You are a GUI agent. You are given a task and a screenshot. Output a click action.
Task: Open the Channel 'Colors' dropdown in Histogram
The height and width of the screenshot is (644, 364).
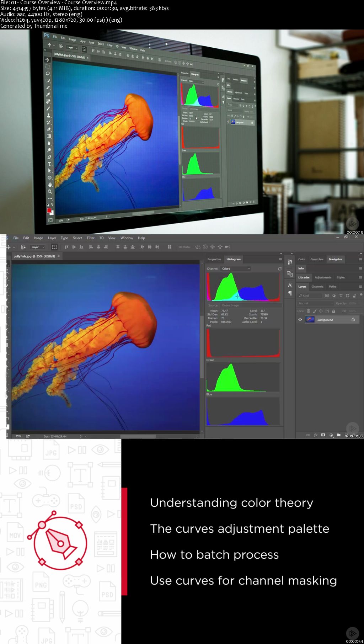click(236, 269)
